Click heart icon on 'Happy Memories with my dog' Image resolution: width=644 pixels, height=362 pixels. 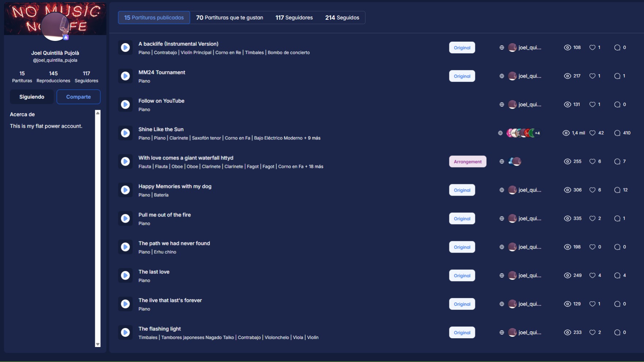tap(592, 190)
